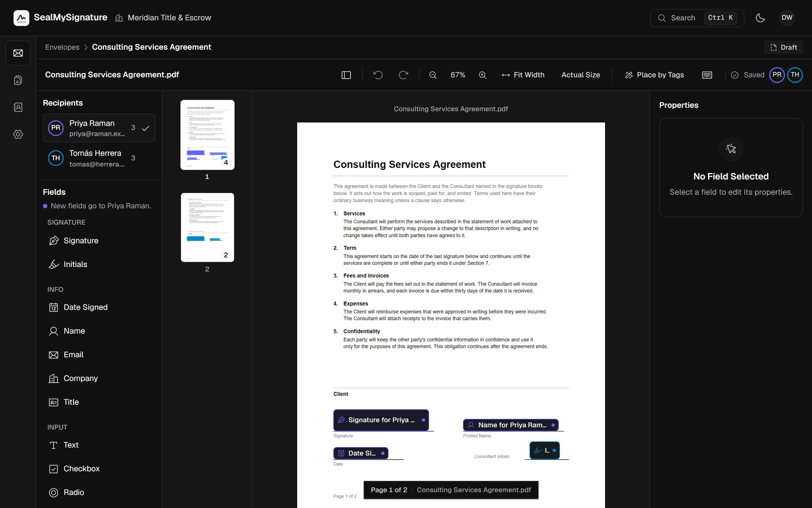Select the Initials field tool
Viewport: 812px width, 508px height.
(99, 264)
